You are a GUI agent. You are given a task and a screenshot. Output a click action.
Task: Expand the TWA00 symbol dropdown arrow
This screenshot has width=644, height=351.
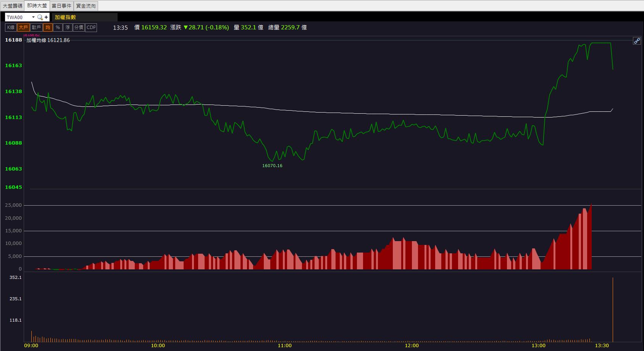coord(33,17)
